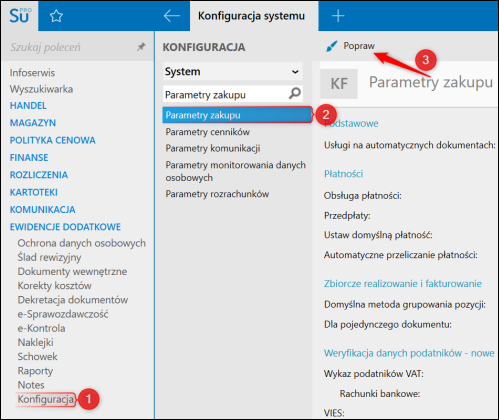The height and width of the screenshot is (420, 499).
Task: Expand the MAGAZYN module
Action: [33, 123]
